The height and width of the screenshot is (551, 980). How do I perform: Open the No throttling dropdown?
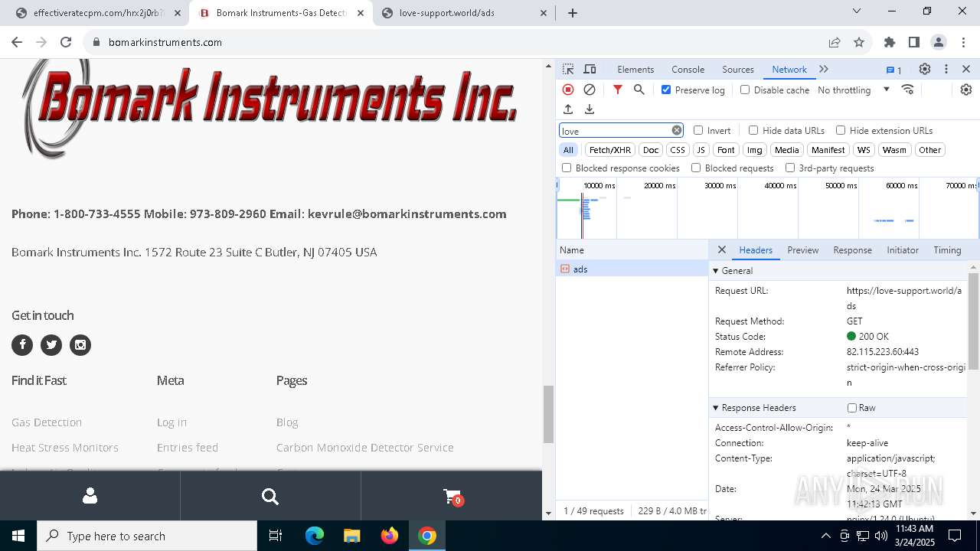853,90
